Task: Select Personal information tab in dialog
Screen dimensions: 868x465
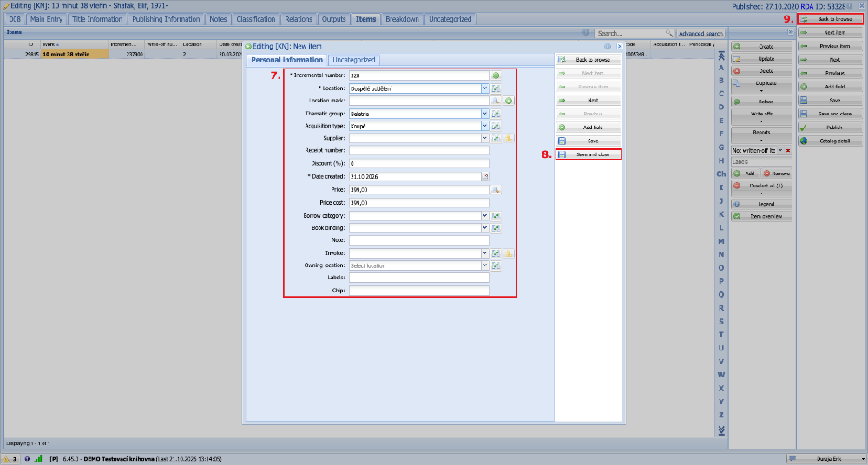Action: coord(286,60)
